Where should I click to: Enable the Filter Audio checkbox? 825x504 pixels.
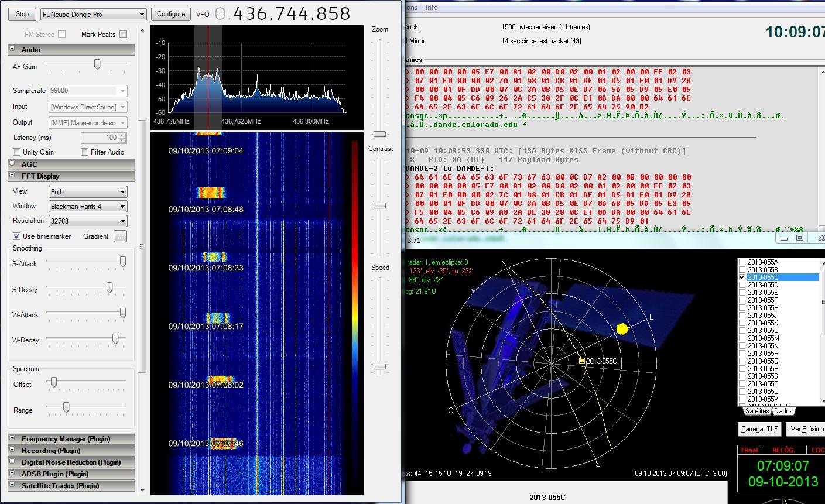85,152
